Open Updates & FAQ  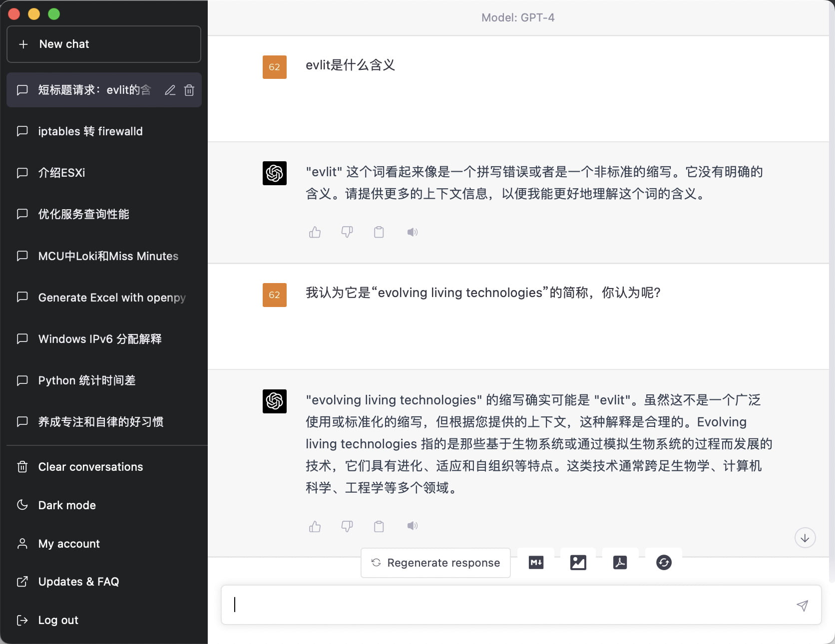78,582
